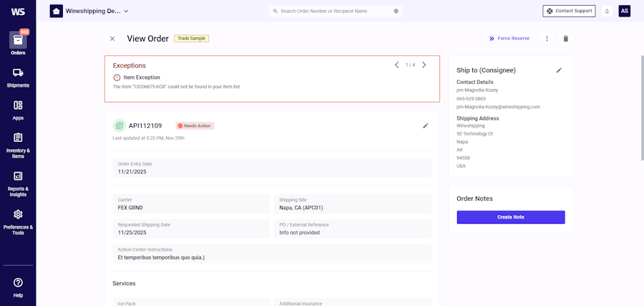Open the order more-options menu
Image resolution: width=644 pixels, height=306 pixels.
[x=547, y=39]
